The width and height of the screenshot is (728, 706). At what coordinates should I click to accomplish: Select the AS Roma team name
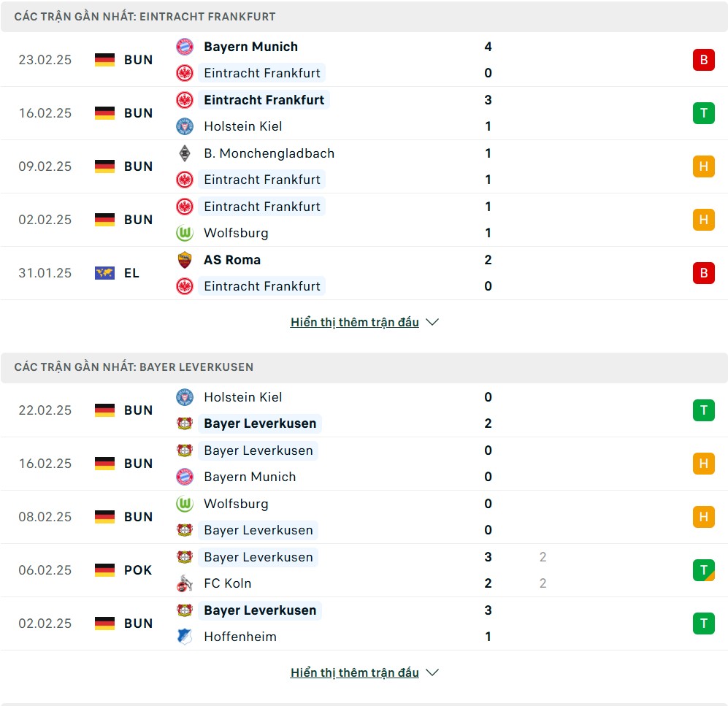click(232, 260)
